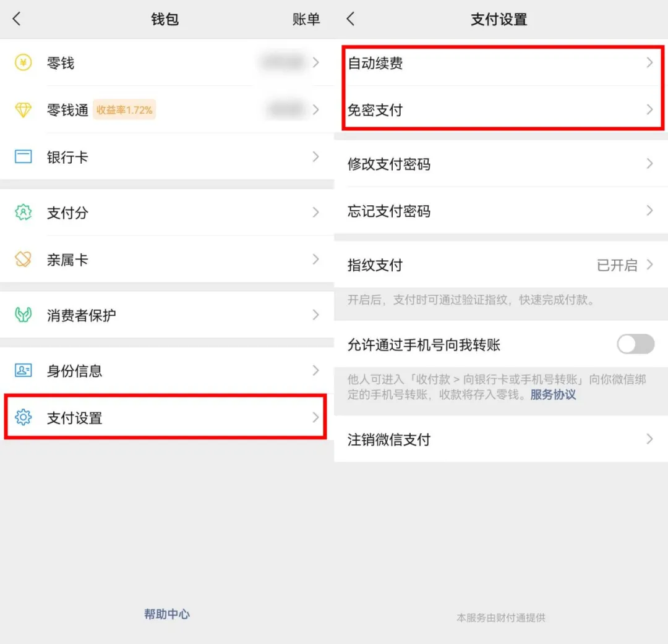Expand 自动续费 via its chevron
The width and height of the screenshot is (668, 644).
[x=649, y=62]
